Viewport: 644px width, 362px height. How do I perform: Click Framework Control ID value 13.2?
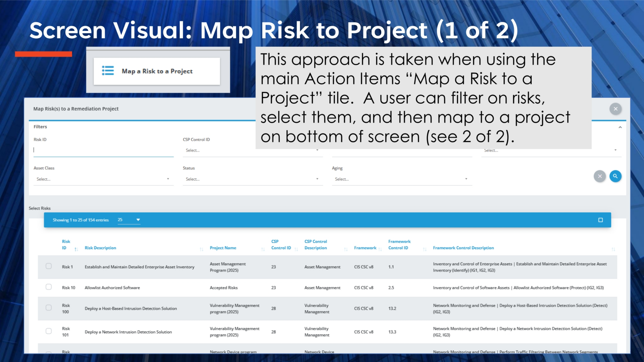tap(392, 308)
